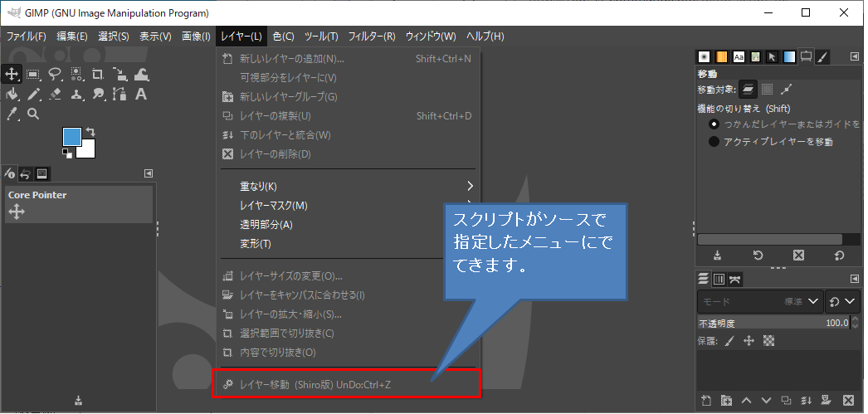Choose レイヤー移動 (Shiro版) script entry

(x=349, y=385)
